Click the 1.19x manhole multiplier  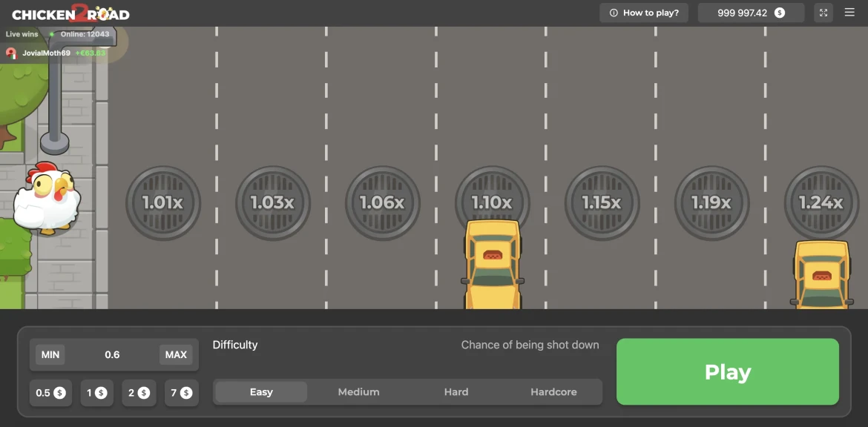711,203
